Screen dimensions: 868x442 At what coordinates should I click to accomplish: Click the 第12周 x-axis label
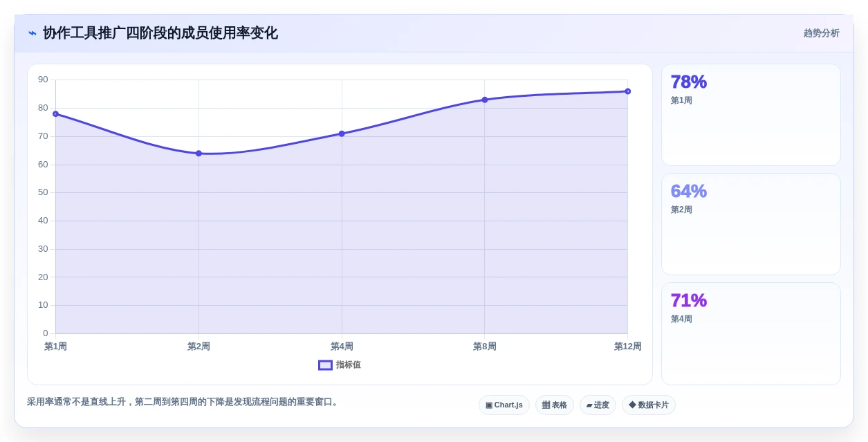(627, 347)
